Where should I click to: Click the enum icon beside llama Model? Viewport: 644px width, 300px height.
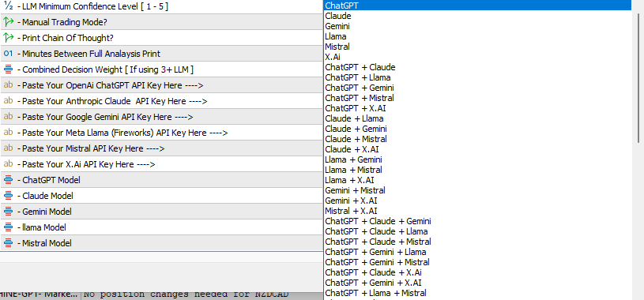click(x=8, y=227)
